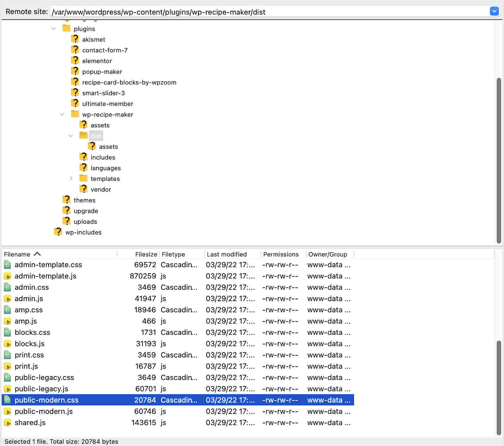This screenshot has height=446, width=504.
Task: Select the public-modern.css file name
Action: (47, 400)
